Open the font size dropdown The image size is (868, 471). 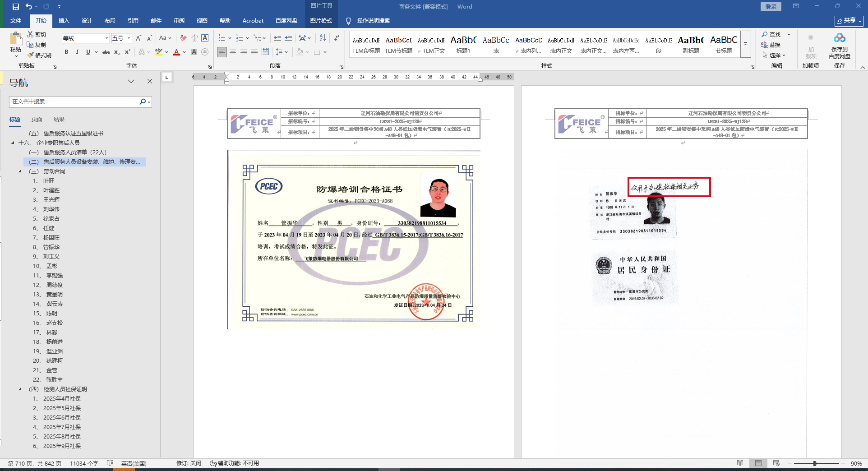coord(129,38)
